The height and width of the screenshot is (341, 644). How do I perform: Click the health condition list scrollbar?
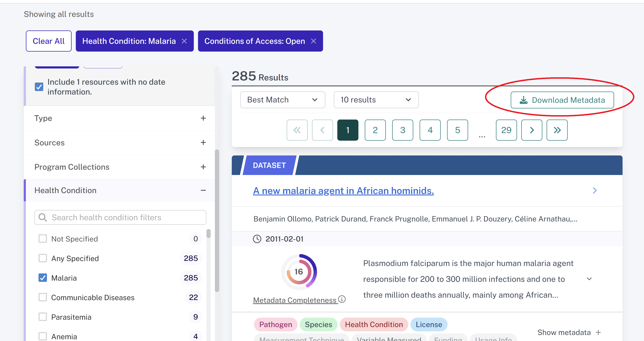[209, 233]
